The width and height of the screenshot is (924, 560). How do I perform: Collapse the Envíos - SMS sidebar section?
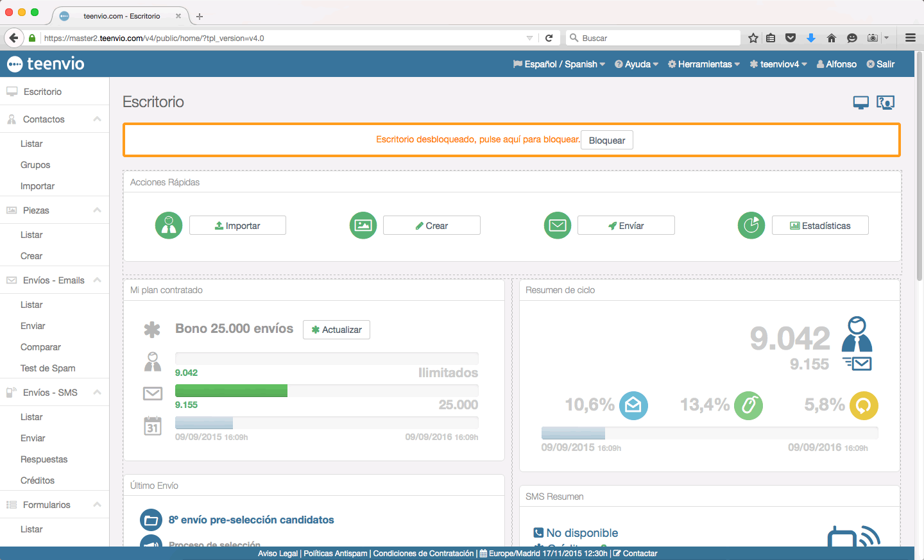pos(97,393)
